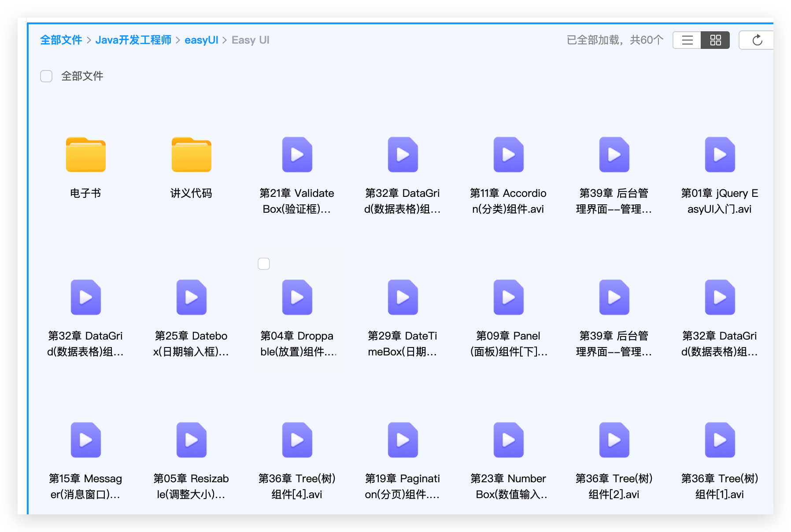The image size is (791, 532).
Task: Click video icon for 第05章 Resizable
Action: [x=192, y=440]
